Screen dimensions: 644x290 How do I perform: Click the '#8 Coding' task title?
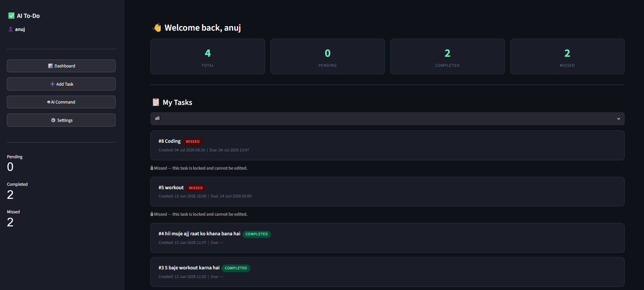coord(170,141)
